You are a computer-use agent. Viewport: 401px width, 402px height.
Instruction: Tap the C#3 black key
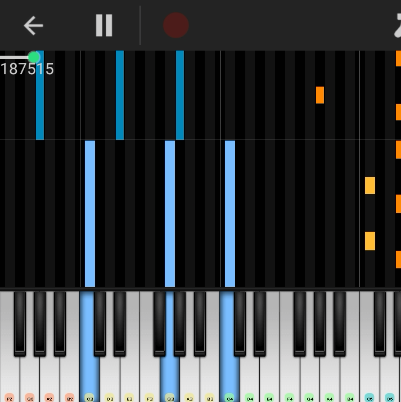pyautogui.click(x=100, y=323)
